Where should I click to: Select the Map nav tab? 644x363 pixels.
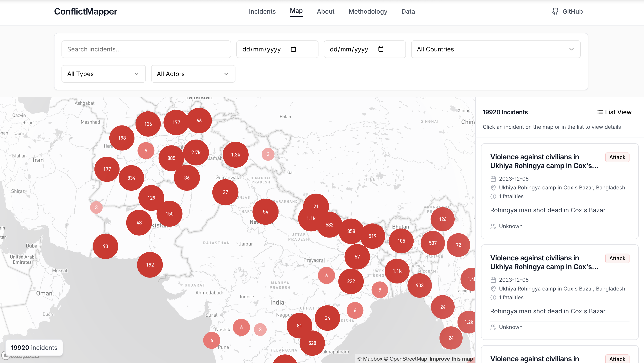(x=296, y=11)
